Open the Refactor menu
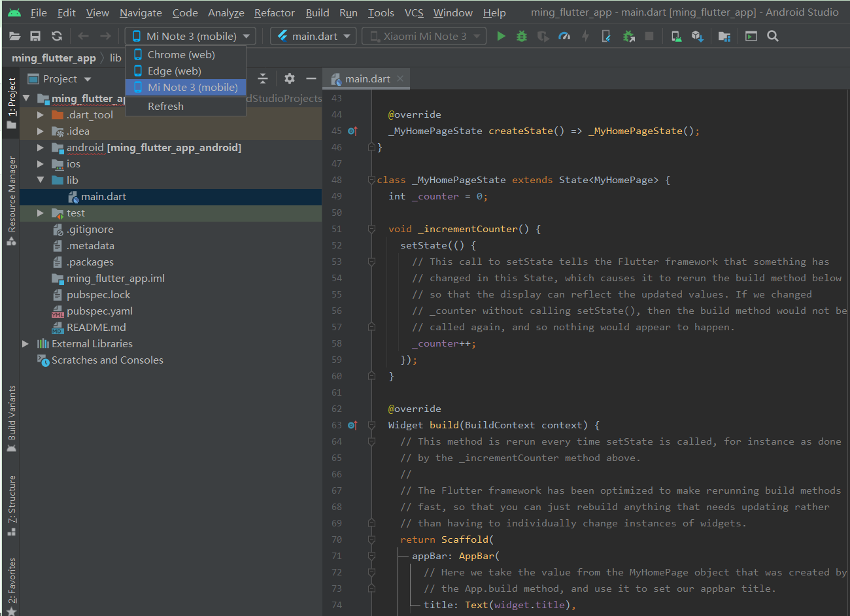850x616 pixels. [x=274, y=13]
